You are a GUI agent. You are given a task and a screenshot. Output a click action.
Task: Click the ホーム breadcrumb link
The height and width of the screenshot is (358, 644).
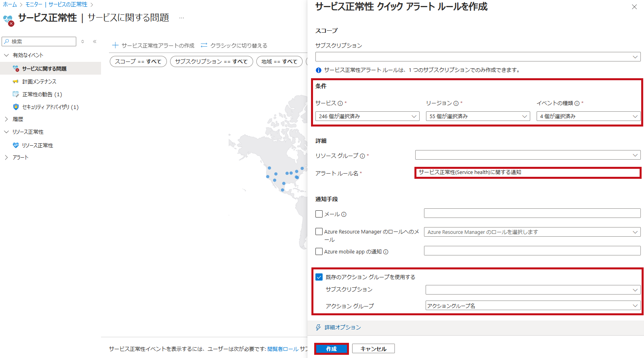click(x=10, y=4)
